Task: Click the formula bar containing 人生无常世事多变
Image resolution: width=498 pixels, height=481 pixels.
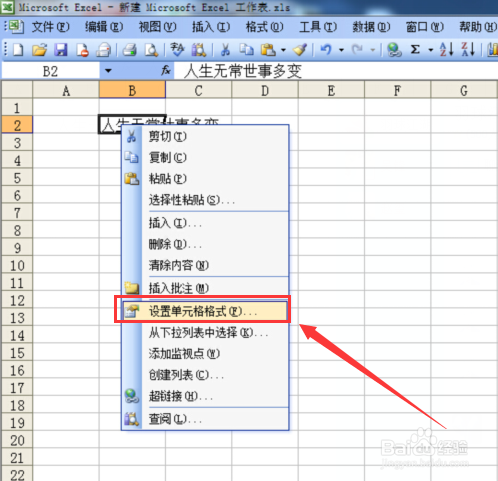Action: tap(335, 71)
